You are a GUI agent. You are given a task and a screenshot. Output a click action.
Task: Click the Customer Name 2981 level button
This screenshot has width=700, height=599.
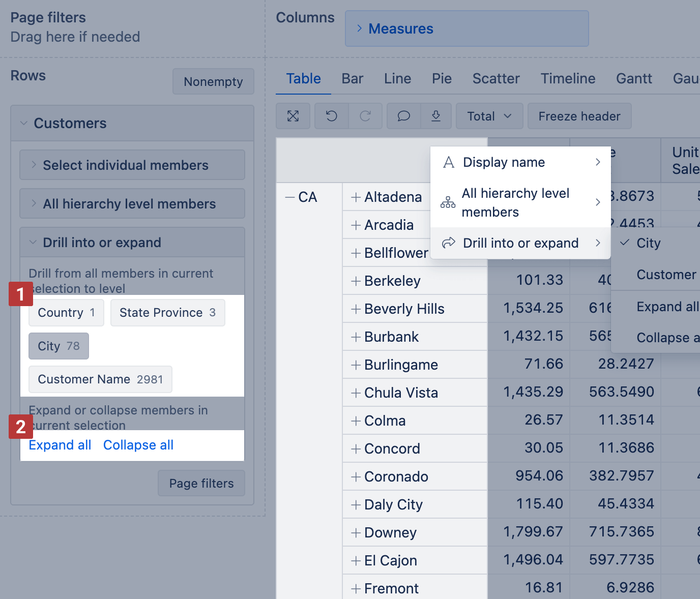click(100, 379)
